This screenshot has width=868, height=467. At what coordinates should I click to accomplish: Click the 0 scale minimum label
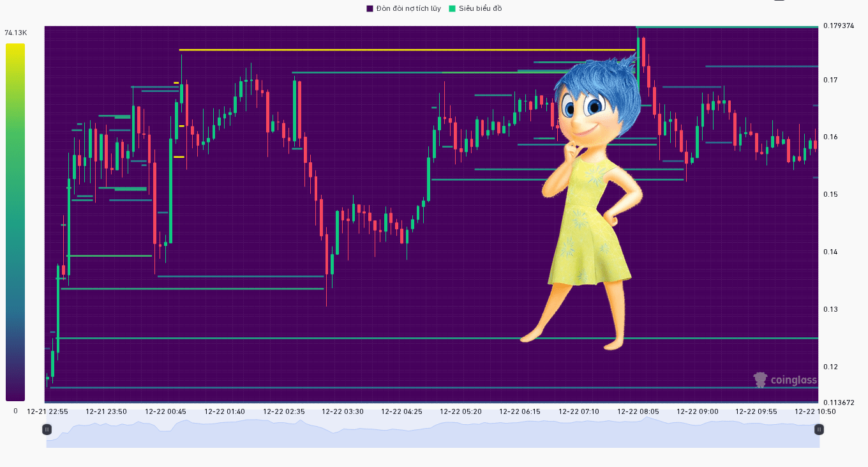click(16, 411)
